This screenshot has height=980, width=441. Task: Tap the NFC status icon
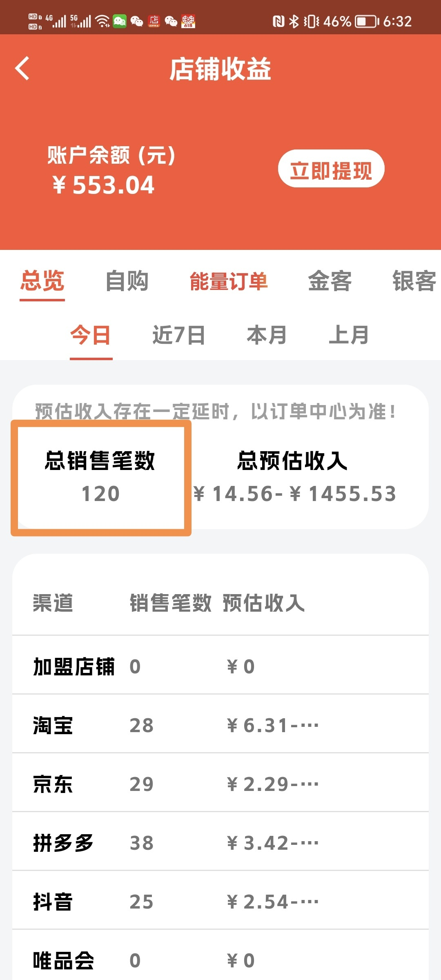click(278, 21)
